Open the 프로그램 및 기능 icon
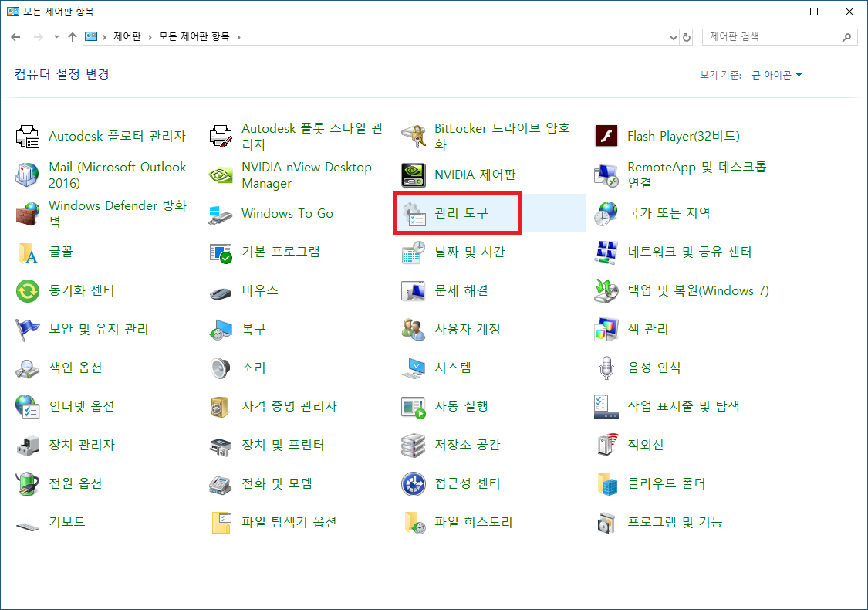Image resolution: width=868 pixels, height=610 pixels. coord(606,522)
